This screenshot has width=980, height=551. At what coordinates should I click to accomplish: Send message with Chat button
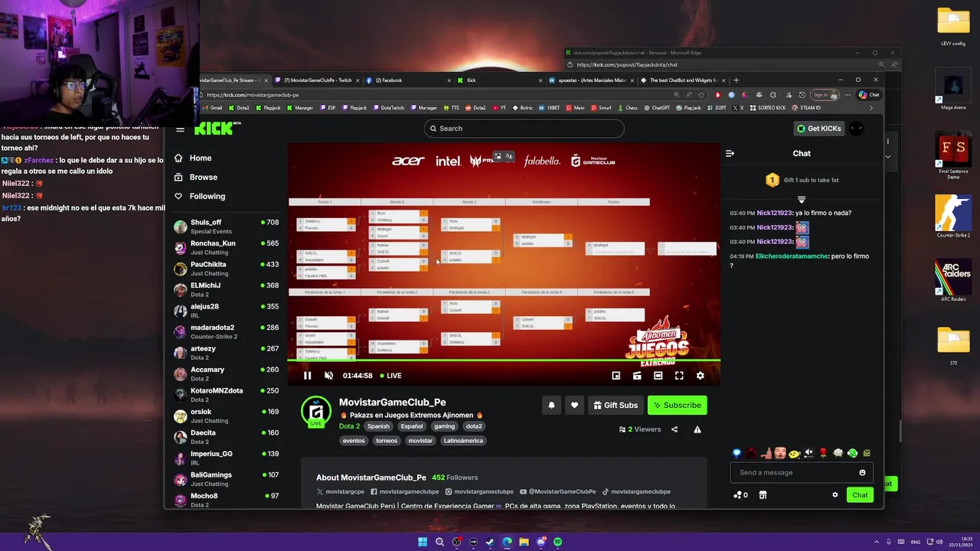point(860,495)
